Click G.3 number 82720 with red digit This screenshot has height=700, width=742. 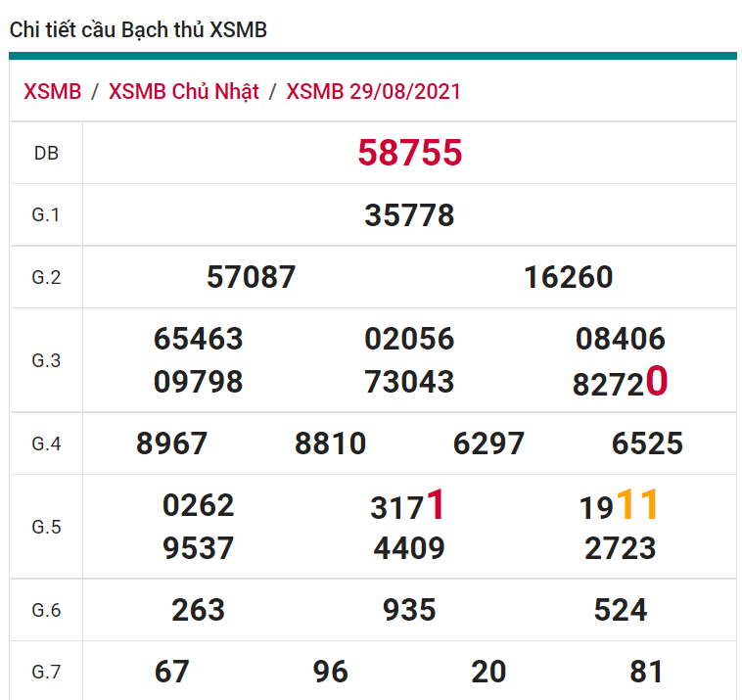(620, 382)
